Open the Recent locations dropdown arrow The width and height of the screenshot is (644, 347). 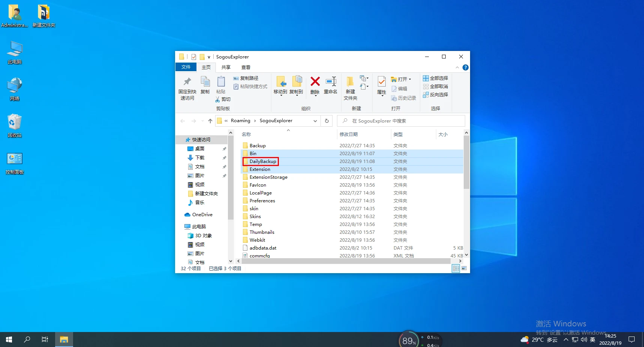[x=202, y=121]
